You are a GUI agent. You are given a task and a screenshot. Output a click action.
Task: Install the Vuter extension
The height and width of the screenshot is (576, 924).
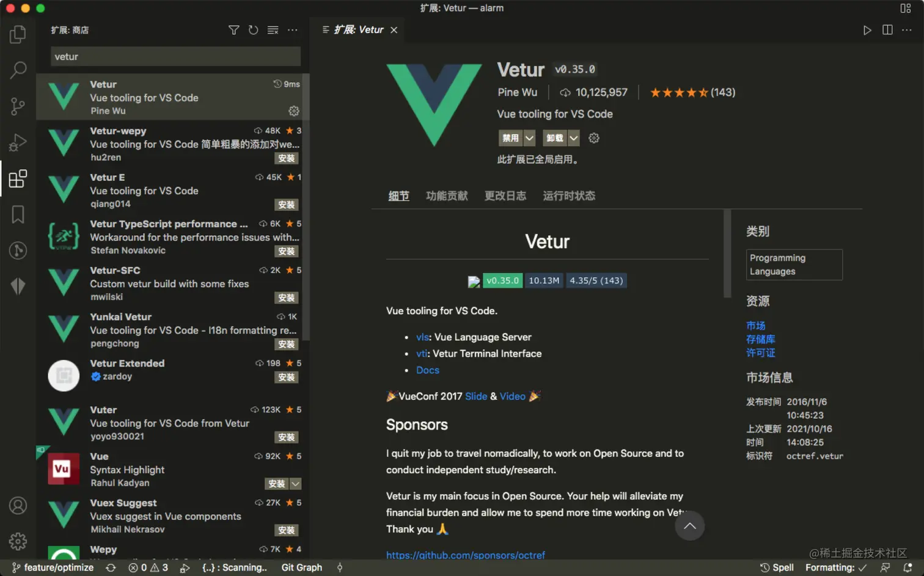pos(287,437)
